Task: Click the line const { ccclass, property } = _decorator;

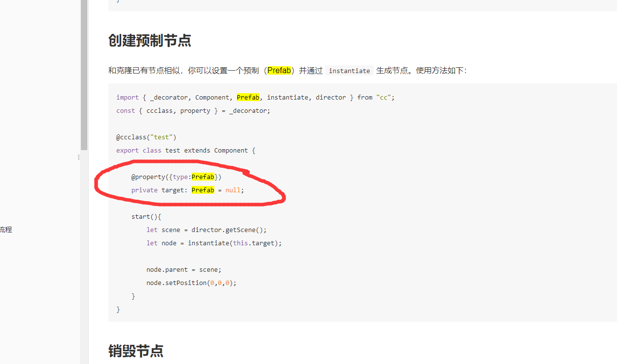Action: (x=193, y=110)
